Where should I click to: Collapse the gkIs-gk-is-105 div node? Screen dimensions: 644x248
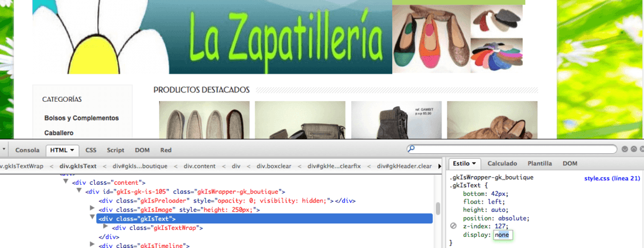(79, 191)
